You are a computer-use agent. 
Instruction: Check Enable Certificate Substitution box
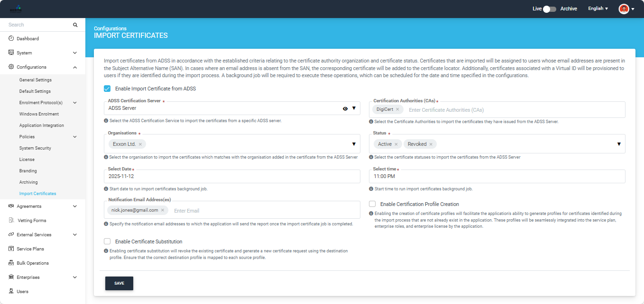[x=107, y=241]
